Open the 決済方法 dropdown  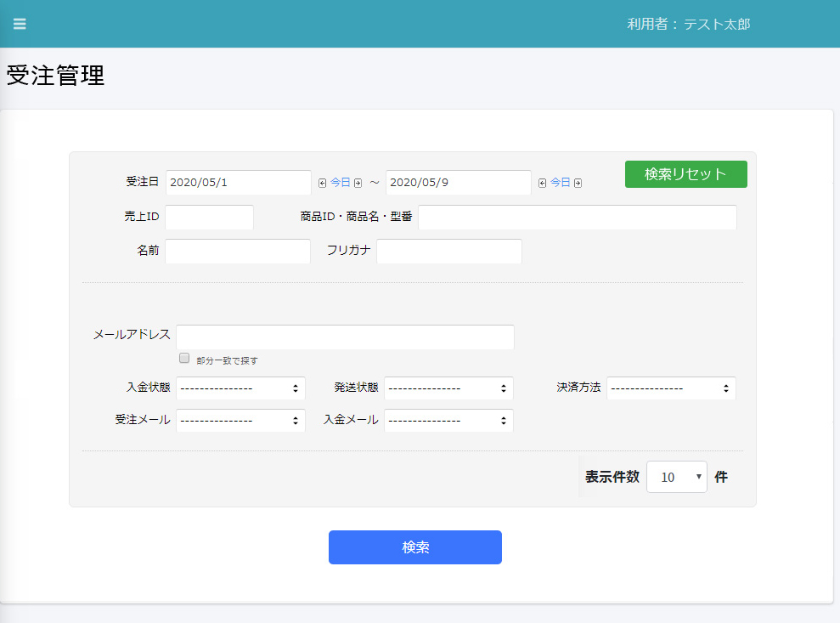671,388
